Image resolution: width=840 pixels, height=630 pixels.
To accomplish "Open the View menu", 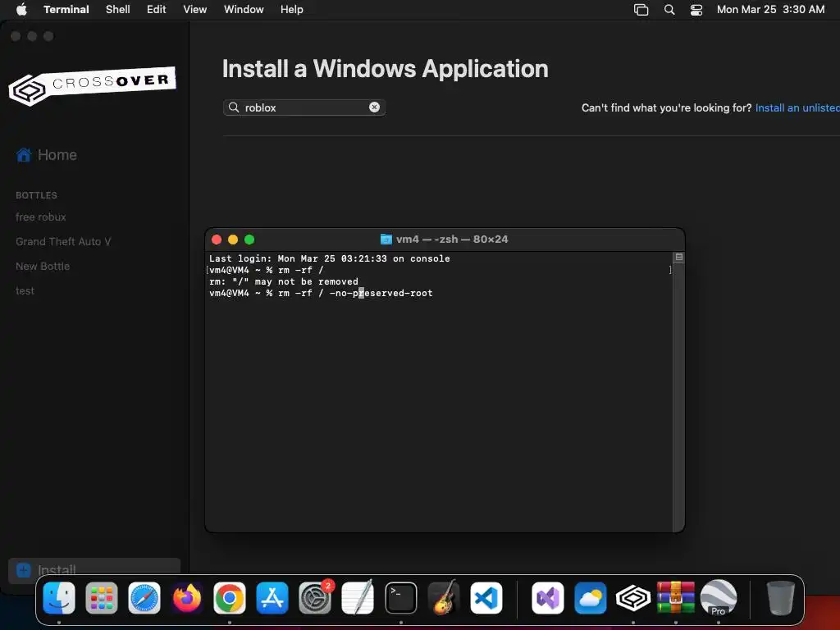I will [x=195, y=9].
